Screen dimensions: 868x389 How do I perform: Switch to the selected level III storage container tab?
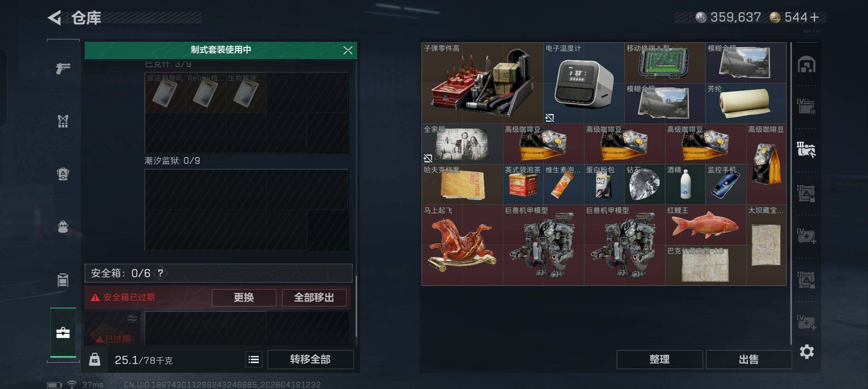(x=806, y=149)
